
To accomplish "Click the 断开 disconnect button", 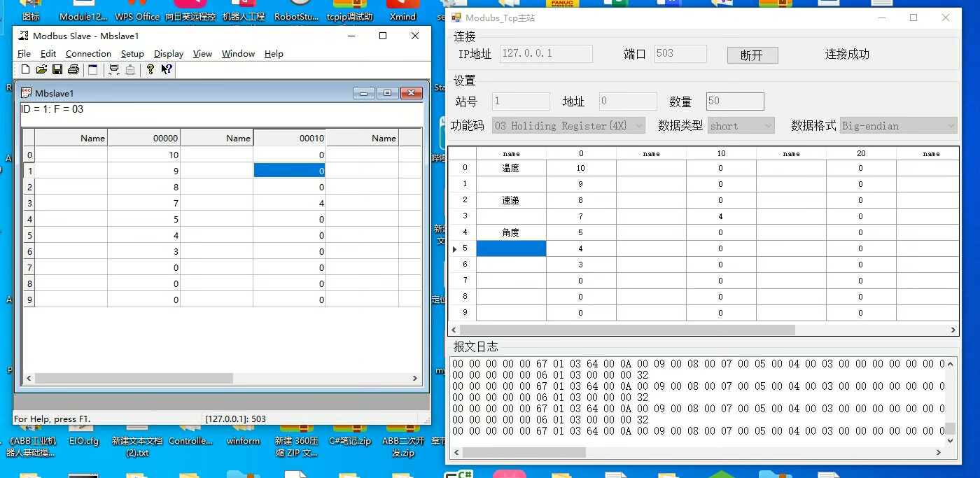I will 752,55.
